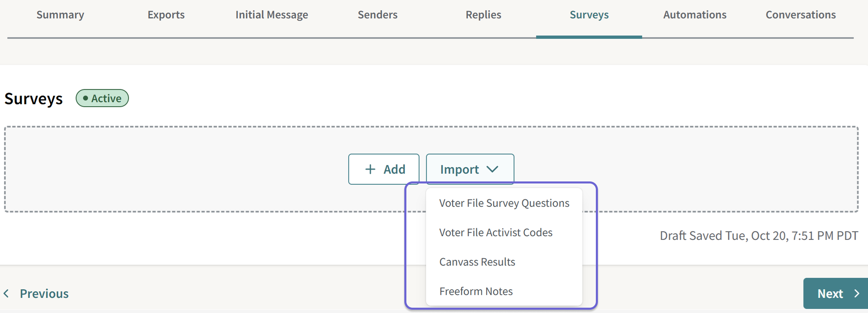This screenshot has width=868, height=313.
Task: Switch to the Automations tab
Action: coord(695,15)
